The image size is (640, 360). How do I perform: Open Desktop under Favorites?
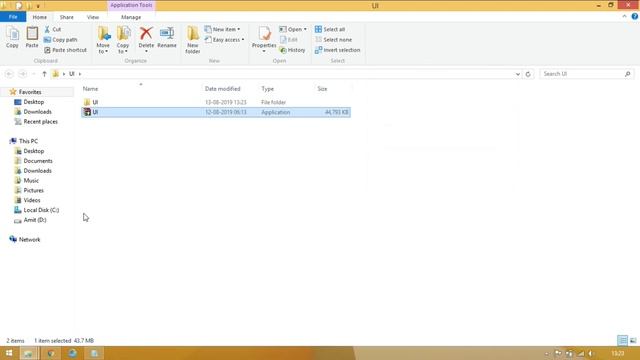[33, 102]
